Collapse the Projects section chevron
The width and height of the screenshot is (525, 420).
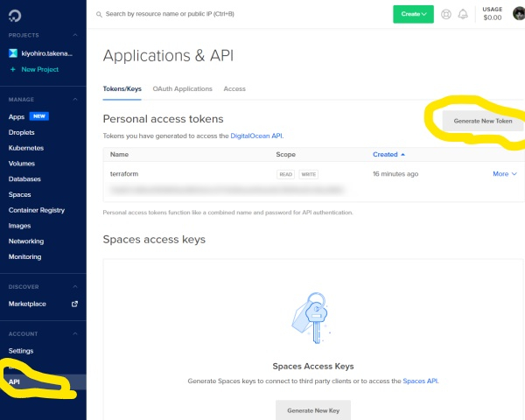(75, 35)
